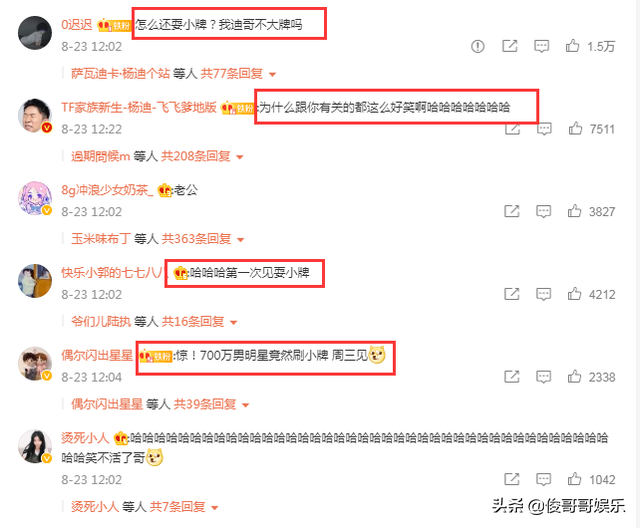Open reply box for the 老公 comment
This screenshot has width=640, height=528.
point(543,211)
